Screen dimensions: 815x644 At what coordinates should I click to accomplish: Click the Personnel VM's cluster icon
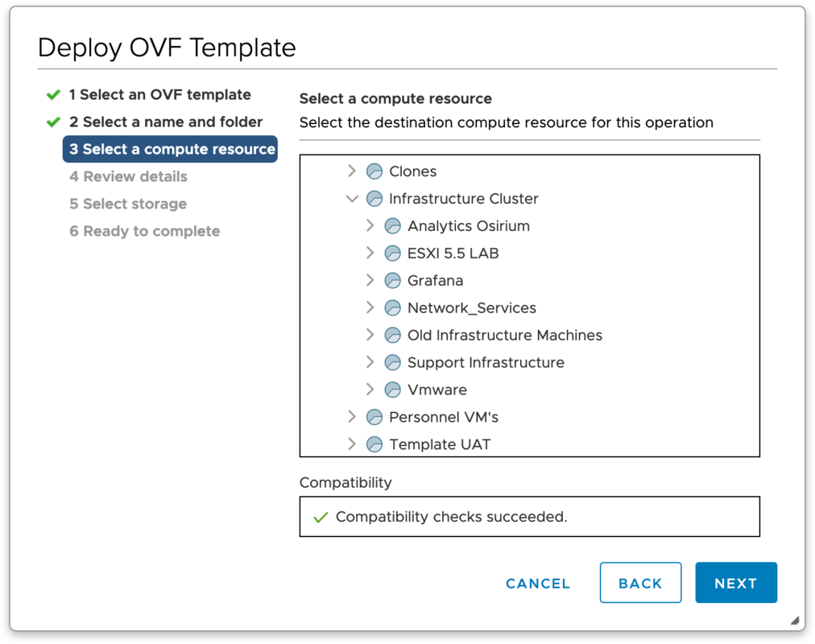374,417
